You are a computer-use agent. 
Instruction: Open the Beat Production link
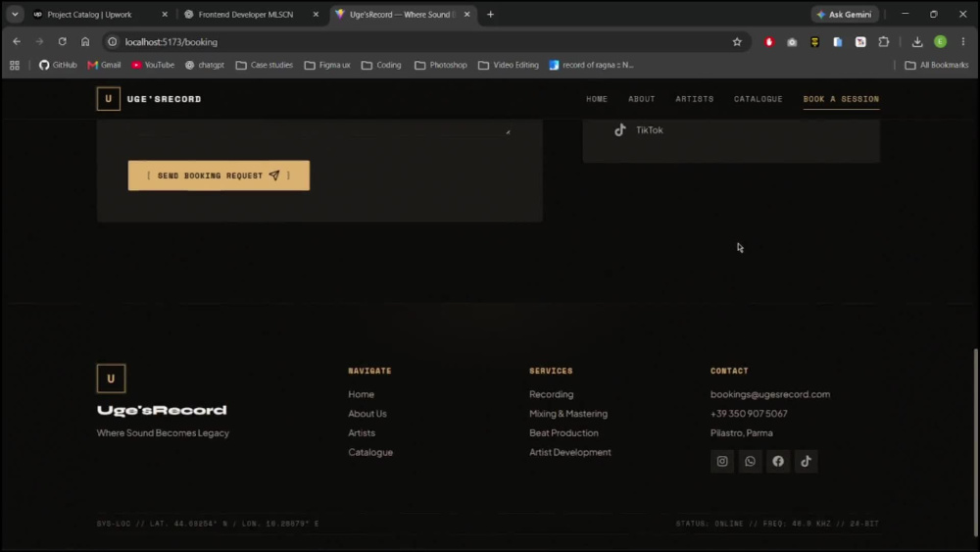(x=563, y=433)
